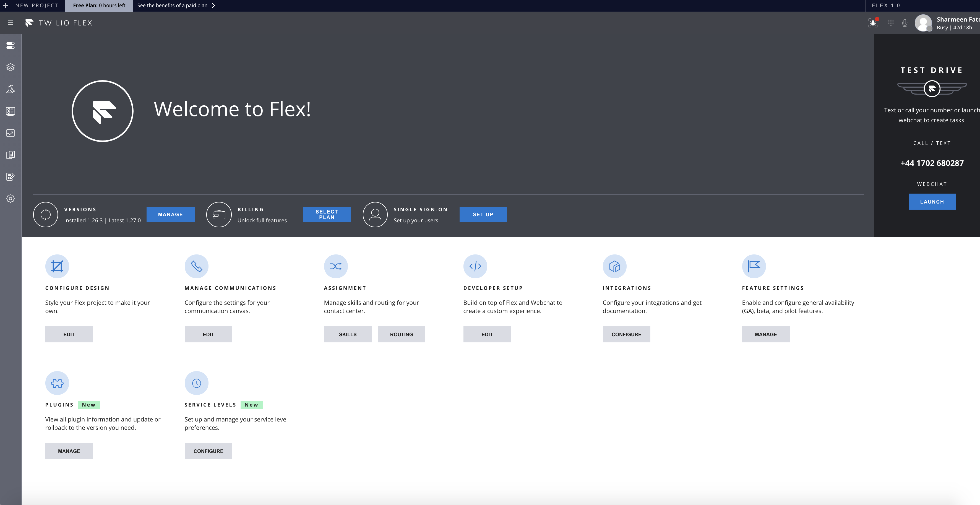Click the Service Levels clock icon

197,383
